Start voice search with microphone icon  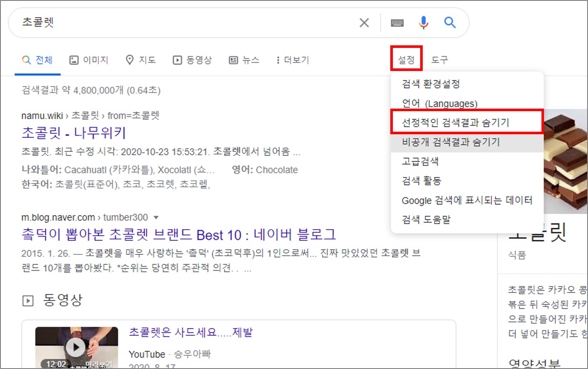tap(423, 23)
